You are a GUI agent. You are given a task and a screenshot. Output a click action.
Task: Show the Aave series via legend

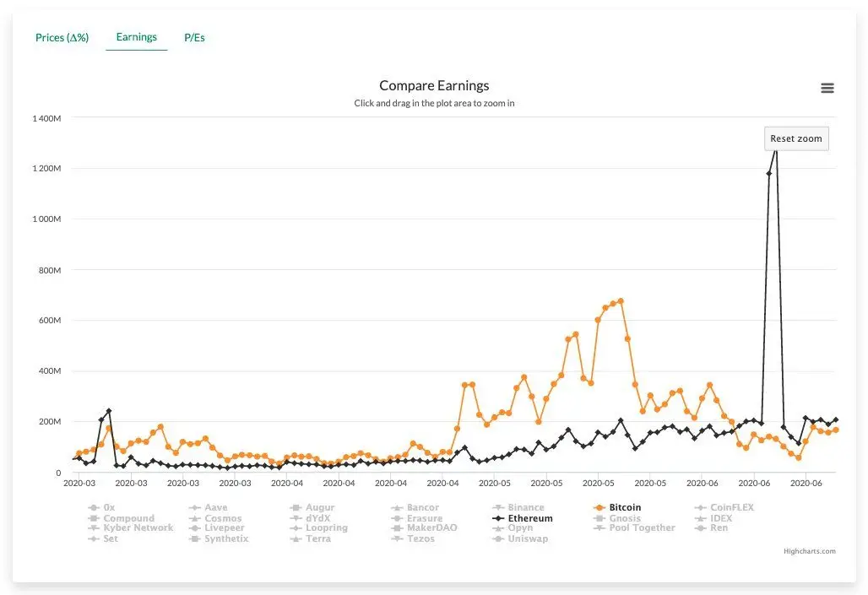215,508
